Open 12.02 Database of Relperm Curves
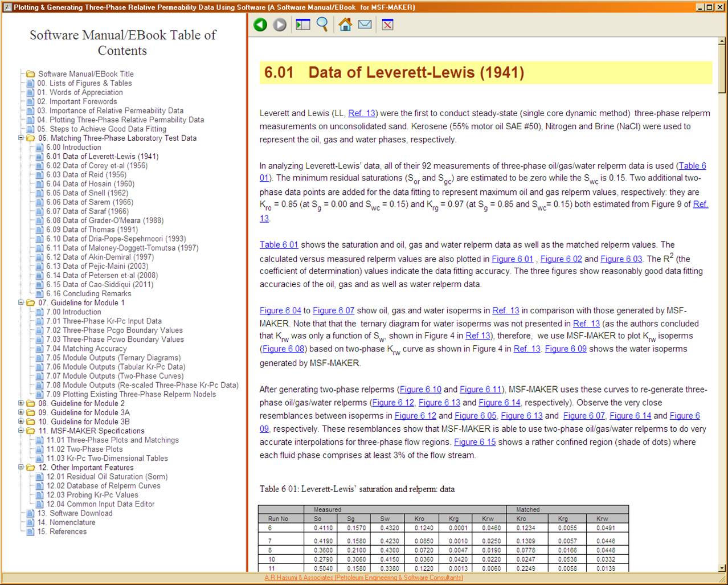Viewport: 728px width, 585px height. click(103, 486)
